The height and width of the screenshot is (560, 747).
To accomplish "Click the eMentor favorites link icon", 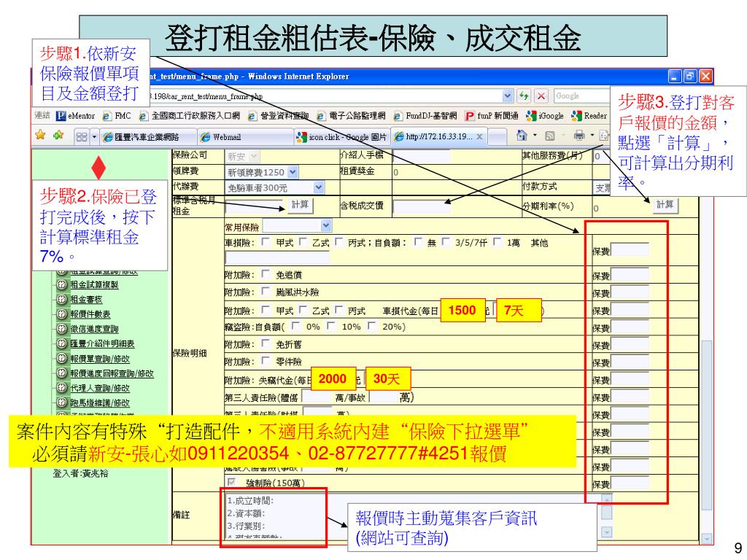I will 61,116.
